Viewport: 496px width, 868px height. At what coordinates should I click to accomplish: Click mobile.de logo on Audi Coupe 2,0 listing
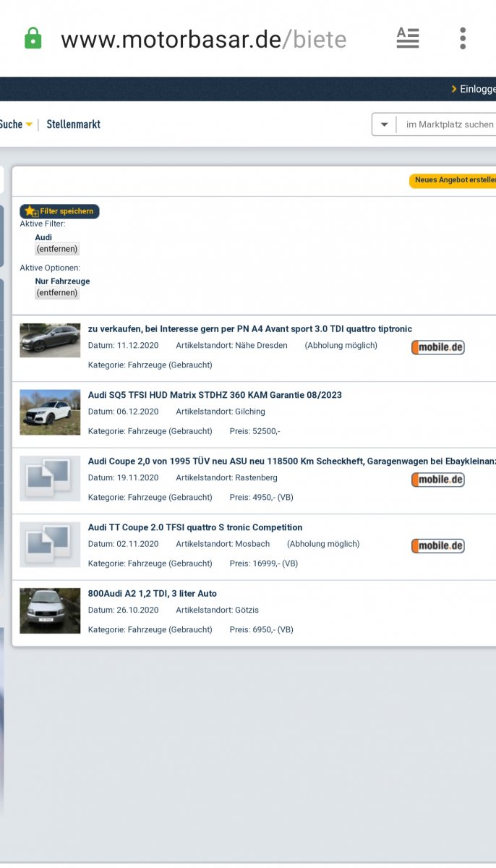tap(438, 480)
